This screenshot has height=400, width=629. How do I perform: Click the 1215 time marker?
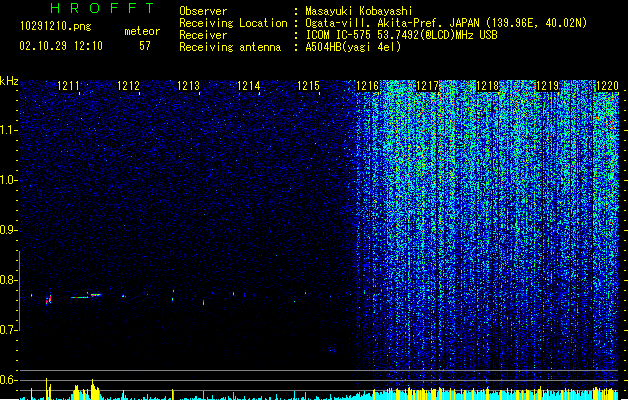click(308, 86)
